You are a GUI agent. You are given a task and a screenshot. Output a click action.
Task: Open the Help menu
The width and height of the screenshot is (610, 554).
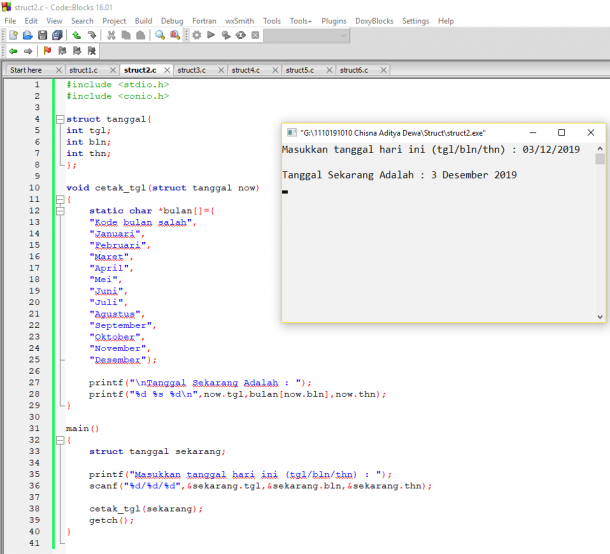(x=446, y=21)
